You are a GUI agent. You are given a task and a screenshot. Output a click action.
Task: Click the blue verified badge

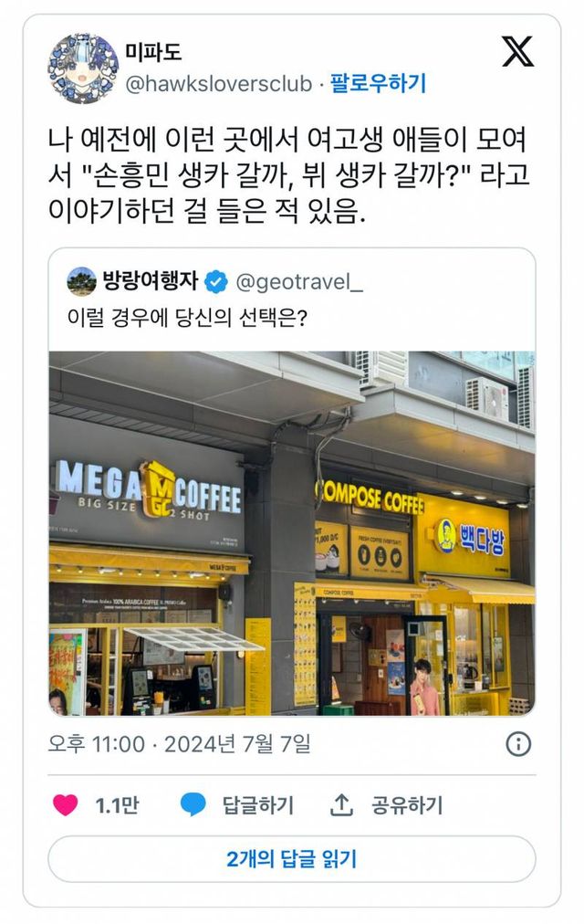(216, 282)
